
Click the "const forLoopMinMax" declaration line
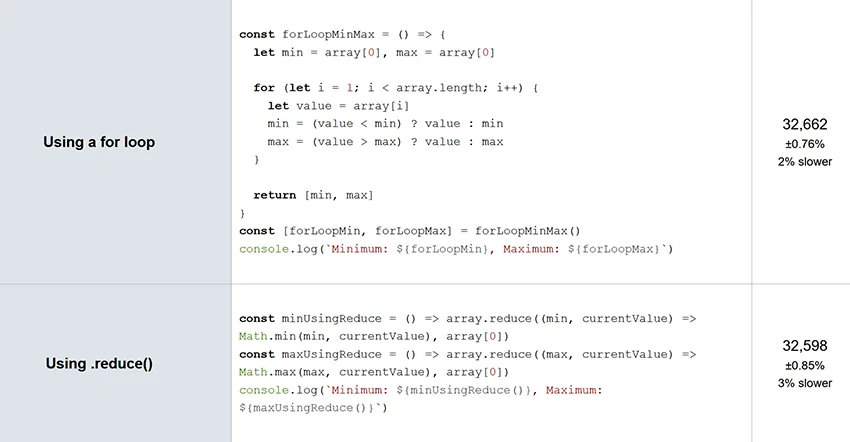coord(343,34)
